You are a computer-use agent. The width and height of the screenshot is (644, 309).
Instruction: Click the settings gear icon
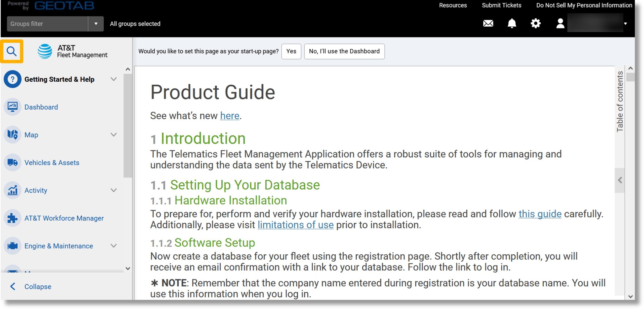(535, 23)
